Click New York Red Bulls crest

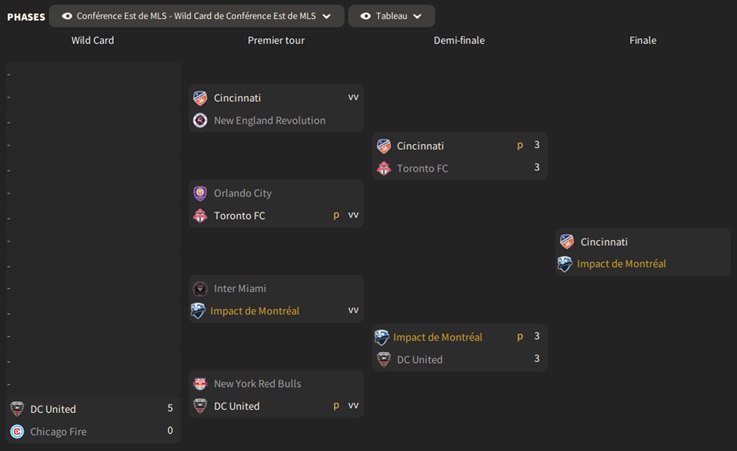(x=200, y=384)
